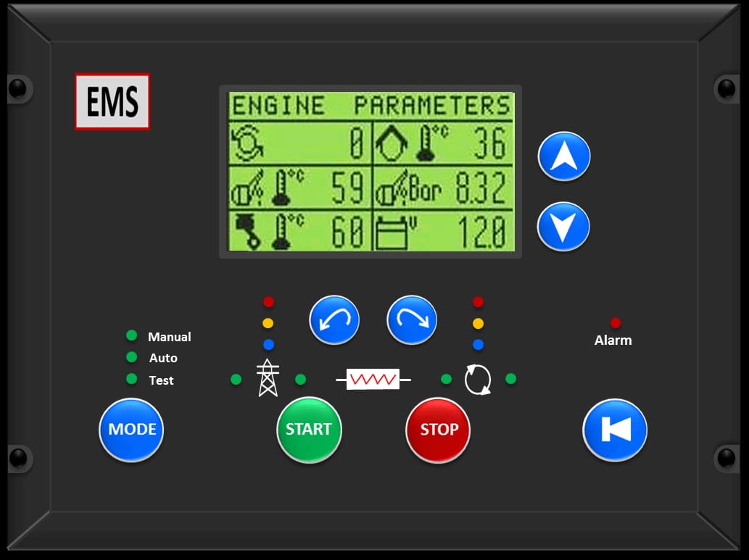Click the Alarm label text

click(613, 340)
